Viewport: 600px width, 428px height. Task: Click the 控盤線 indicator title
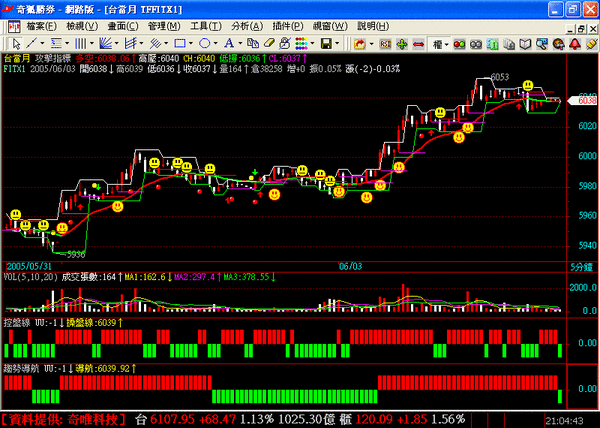tap(17, 323)
